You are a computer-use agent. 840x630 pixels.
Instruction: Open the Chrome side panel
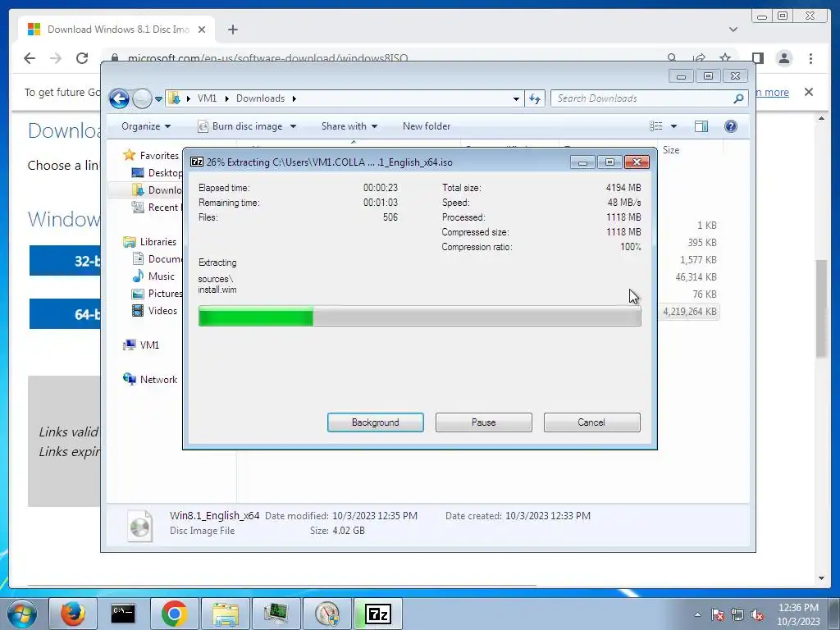(757, 58)
